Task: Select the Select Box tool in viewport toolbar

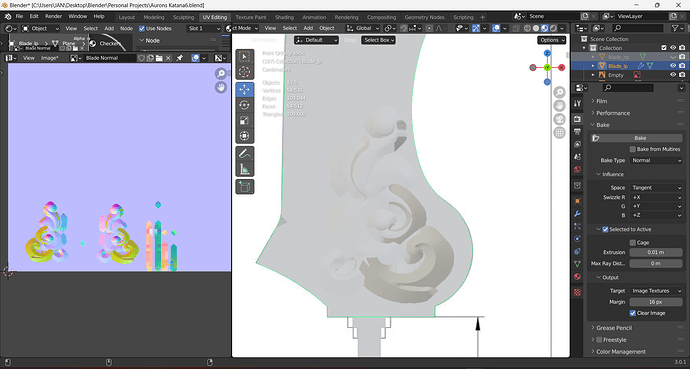Action: point(245,57)
